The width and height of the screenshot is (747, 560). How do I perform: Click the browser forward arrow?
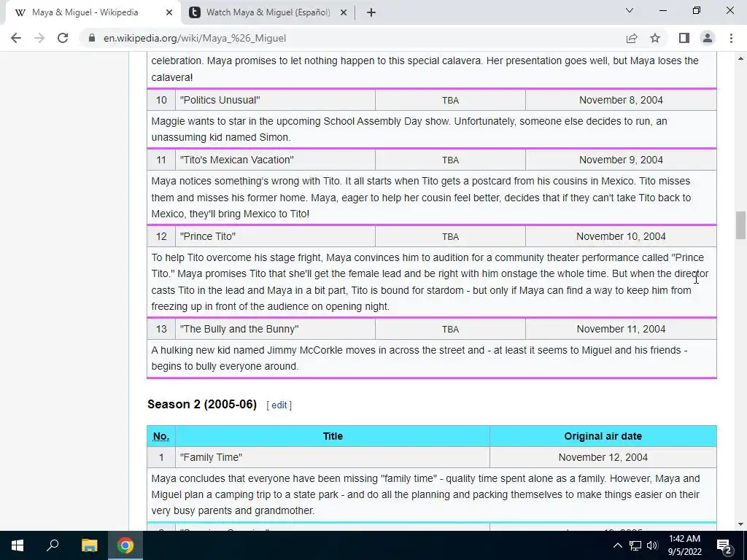click(39, 38)
